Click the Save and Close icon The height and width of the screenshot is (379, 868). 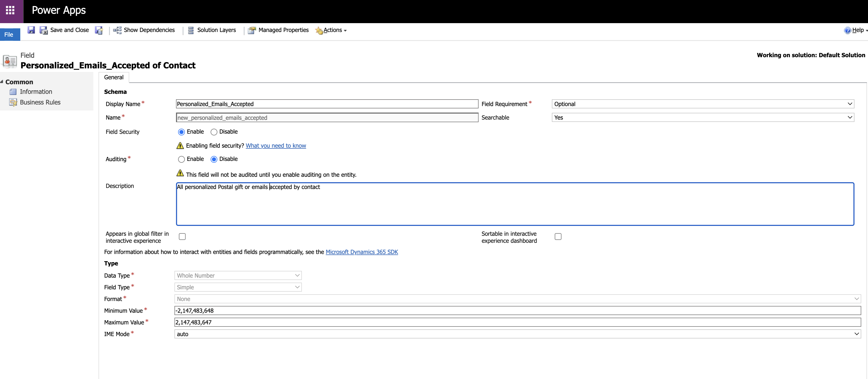pos(44,30)
